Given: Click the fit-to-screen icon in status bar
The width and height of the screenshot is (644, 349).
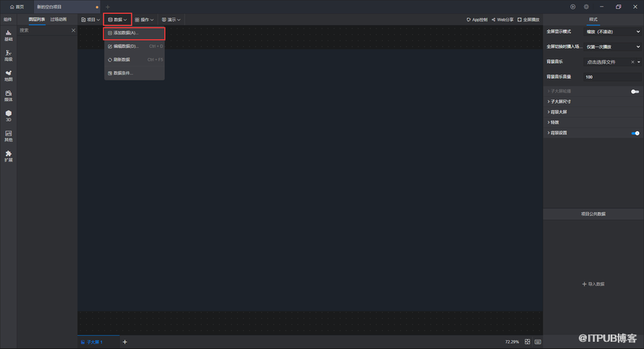Looking at the screenshot, I should point(528,342).
